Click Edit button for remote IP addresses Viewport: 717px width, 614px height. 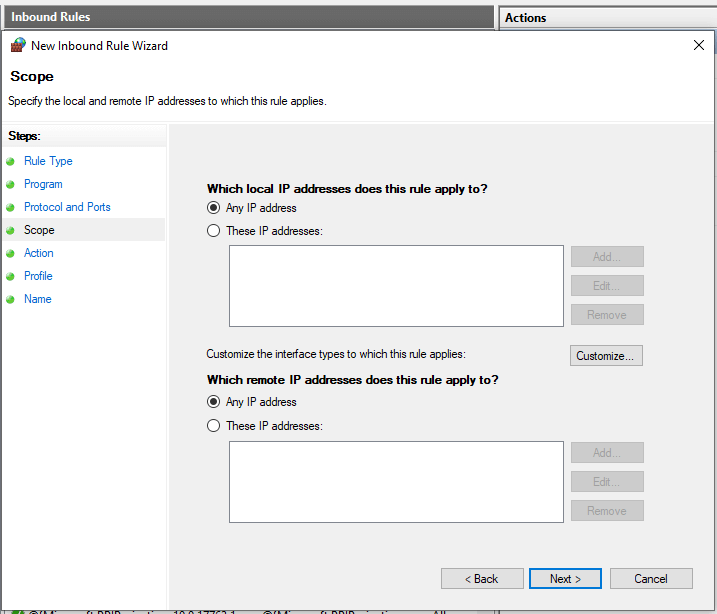pos(607,481)
